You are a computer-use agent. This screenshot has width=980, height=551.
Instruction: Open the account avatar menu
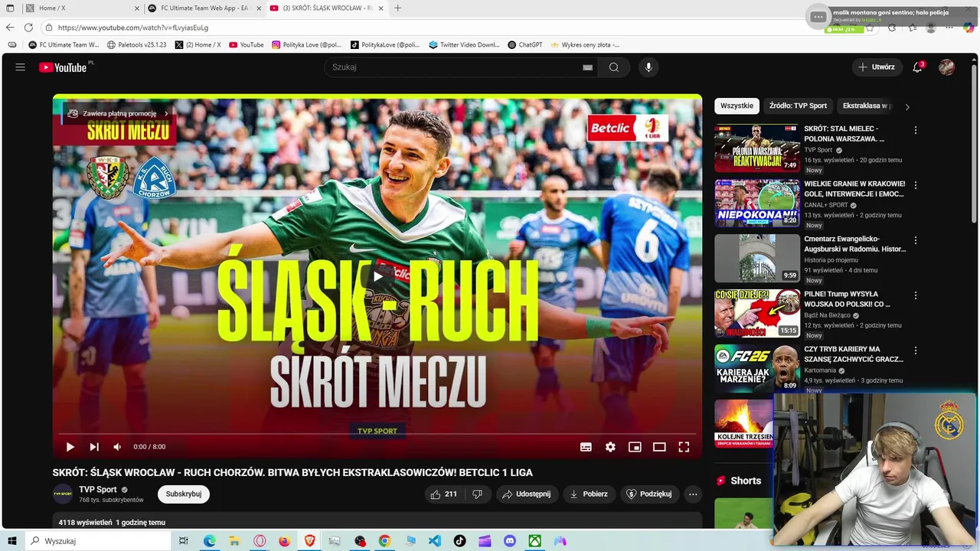[947, 67]
